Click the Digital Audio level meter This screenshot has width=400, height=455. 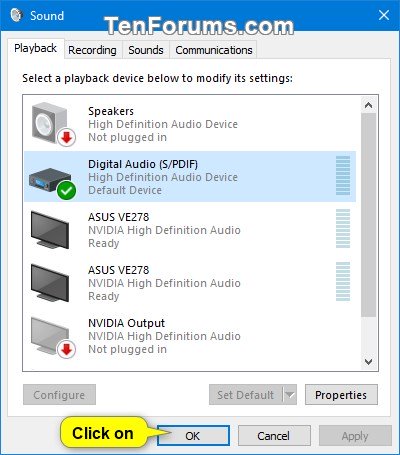343,175
